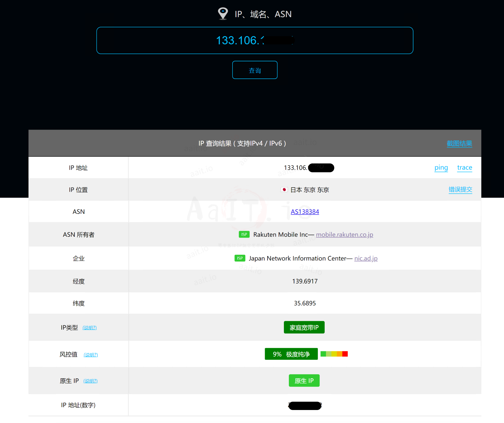This screenshot has height=423, width=504.
Task: Open 说明 help link next to 风控值
Action: tap(91, 355)
